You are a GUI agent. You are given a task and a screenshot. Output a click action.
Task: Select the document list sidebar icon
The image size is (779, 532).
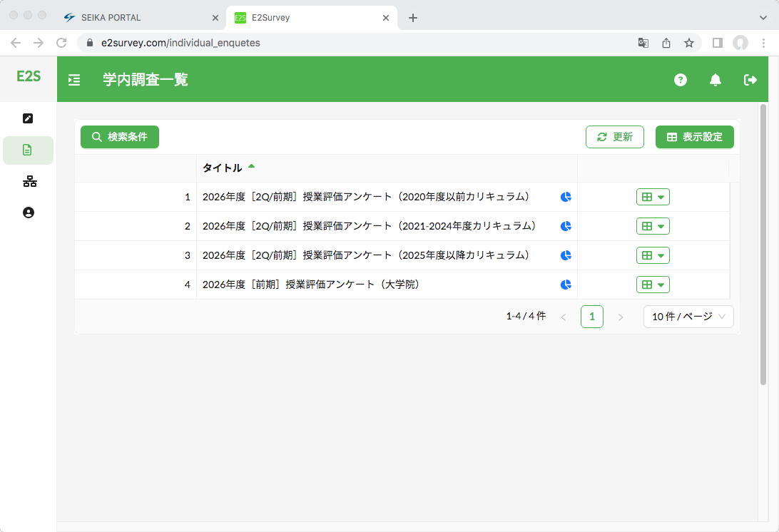[28, 150]
